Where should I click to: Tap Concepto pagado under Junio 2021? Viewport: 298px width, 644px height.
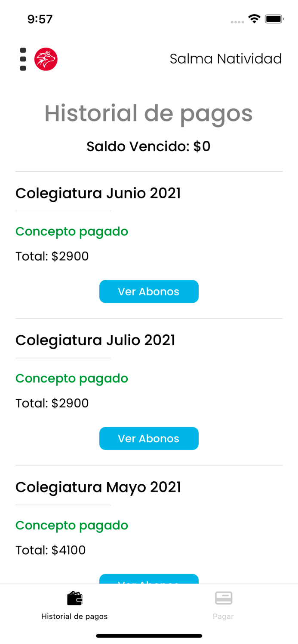click(71, 231)
